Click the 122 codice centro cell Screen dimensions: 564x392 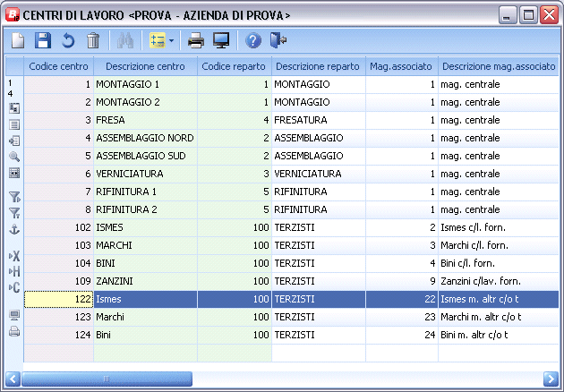coord(58,299)
